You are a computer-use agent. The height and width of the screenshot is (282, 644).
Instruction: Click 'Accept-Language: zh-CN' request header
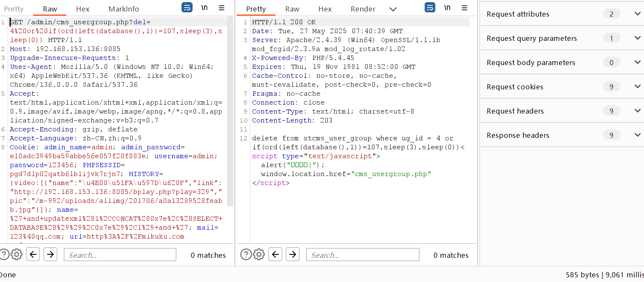pos(76,138)
